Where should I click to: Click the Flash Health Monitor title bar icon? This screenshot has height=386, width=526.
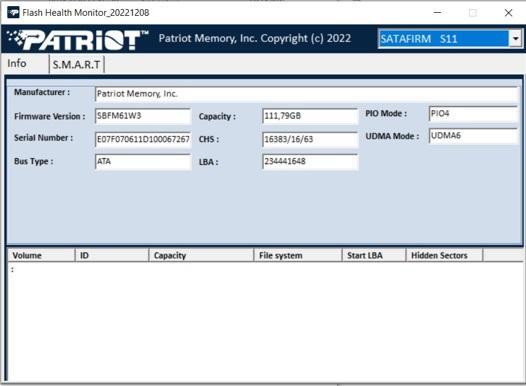tap(13, 13)
